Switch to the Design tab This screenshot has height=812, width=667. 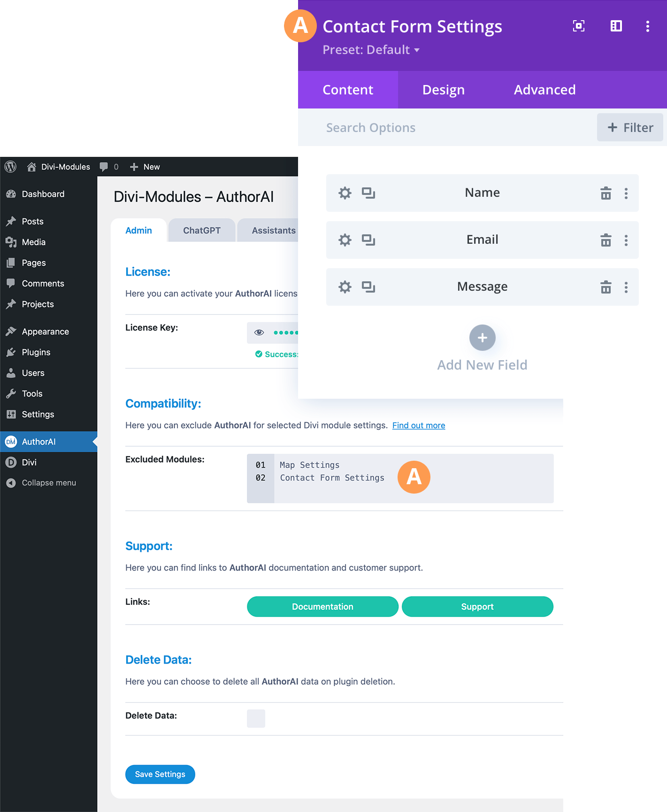(x=444, y=90)
